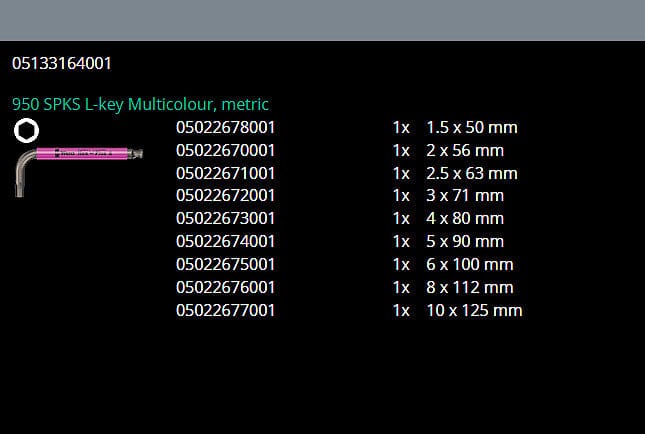Screen dimensions: 645x434
Task: Open the last part number 05022677001
Action: pos(225,310)
